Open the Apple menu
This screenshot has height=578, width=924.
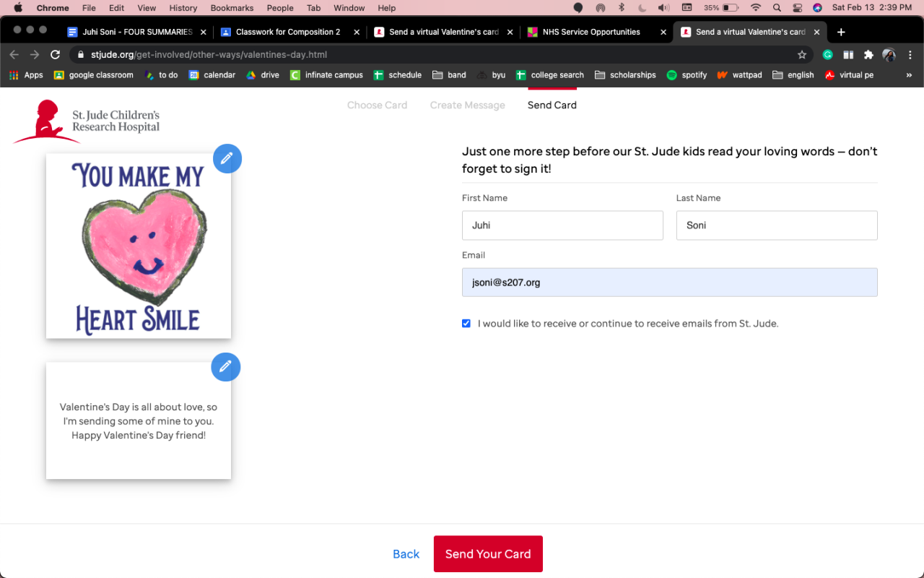18,8
